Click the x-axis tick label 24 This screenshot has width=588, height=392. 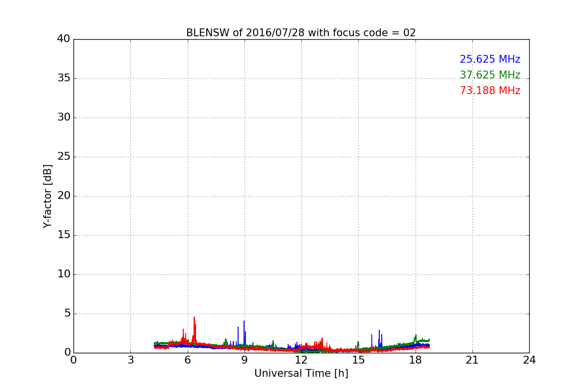[529, 360]
